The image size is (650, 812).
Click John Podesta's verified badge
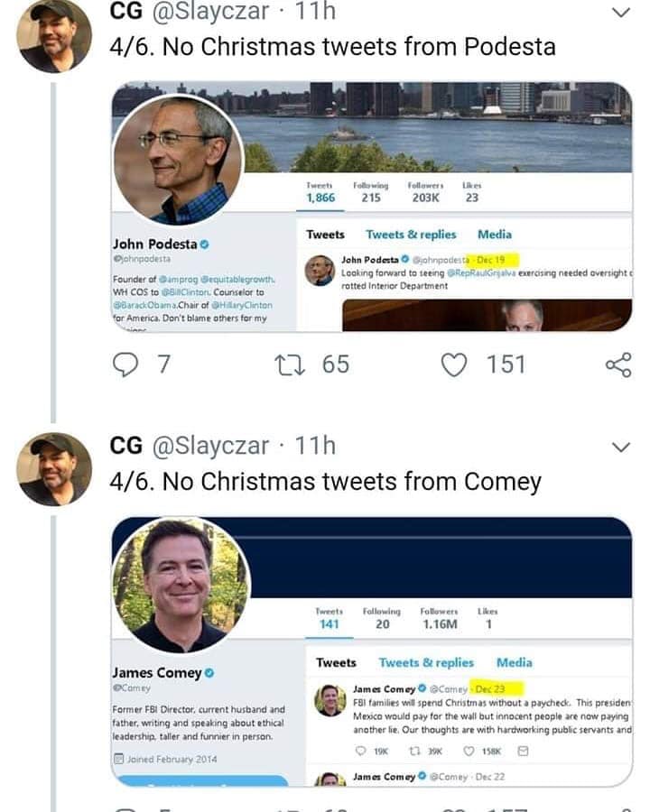[205, 245]
